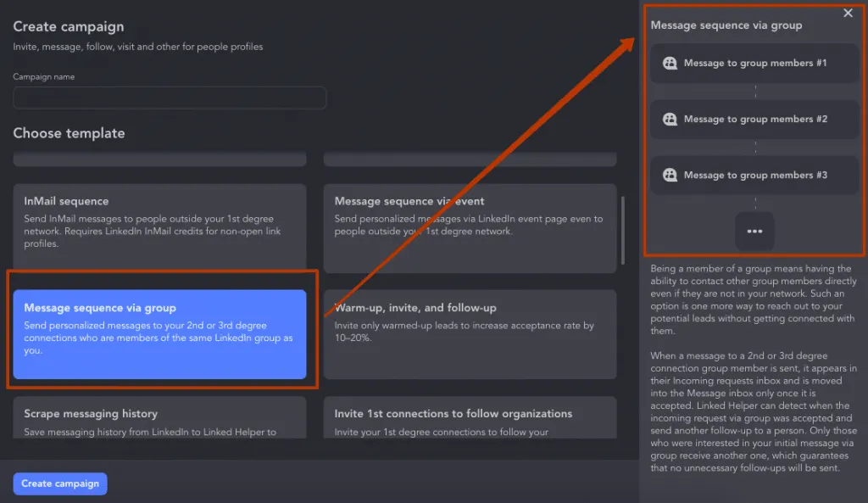The image size is (868, 503).
Task: Select the InMail sequence template card
Action: coord(159,228)
